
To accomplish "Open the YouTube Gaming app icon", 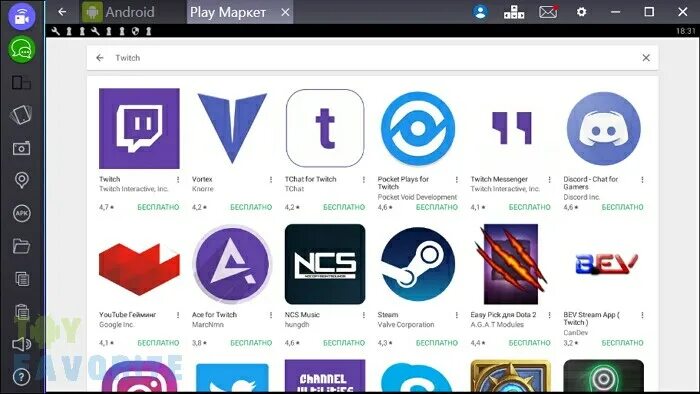I will (x=139, y=269).
